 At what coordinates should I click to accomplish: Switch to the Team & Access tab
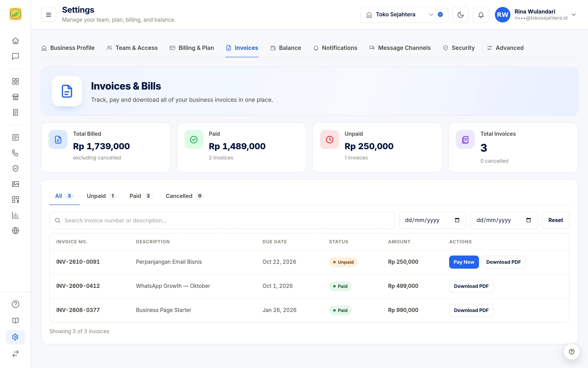coord(132,48)
